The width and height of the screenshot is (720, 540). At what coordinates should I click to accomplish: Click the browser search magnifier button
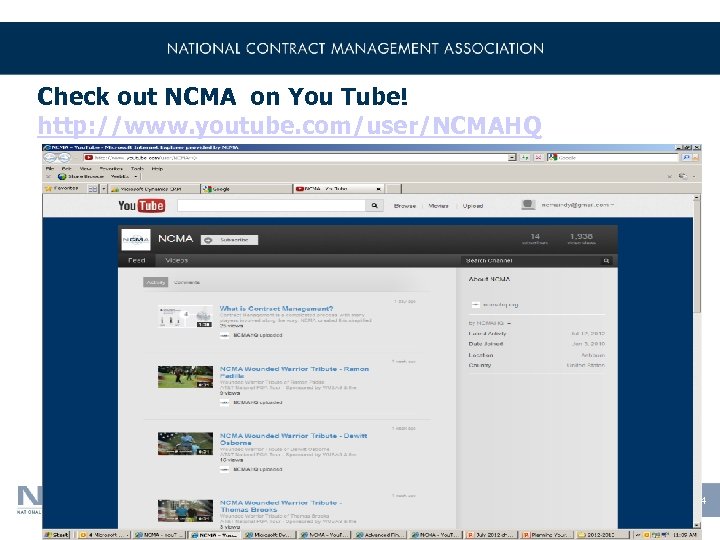pyautogui.click(x=686, y=158)
